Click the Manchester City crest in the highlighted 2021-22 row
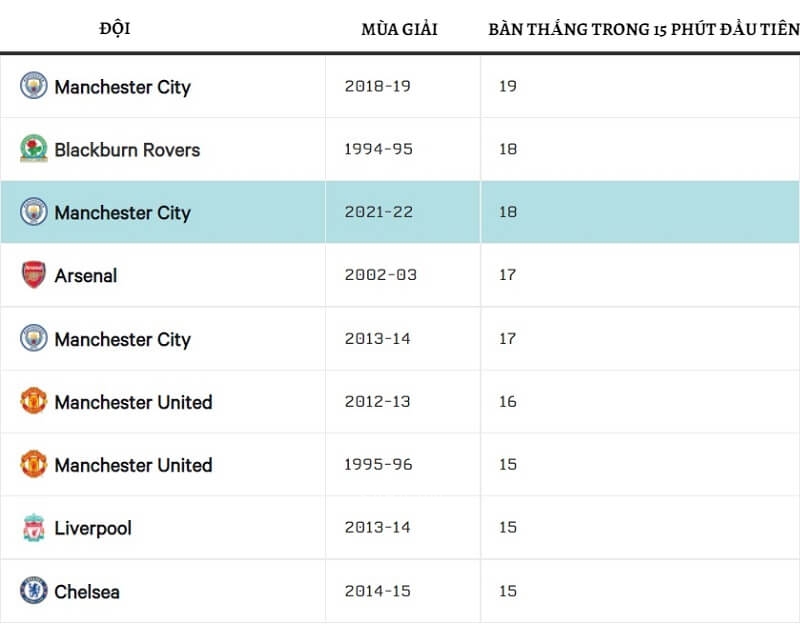Image resolution: width=800 pixels, height=624 pixels. [x=34, y=212]
